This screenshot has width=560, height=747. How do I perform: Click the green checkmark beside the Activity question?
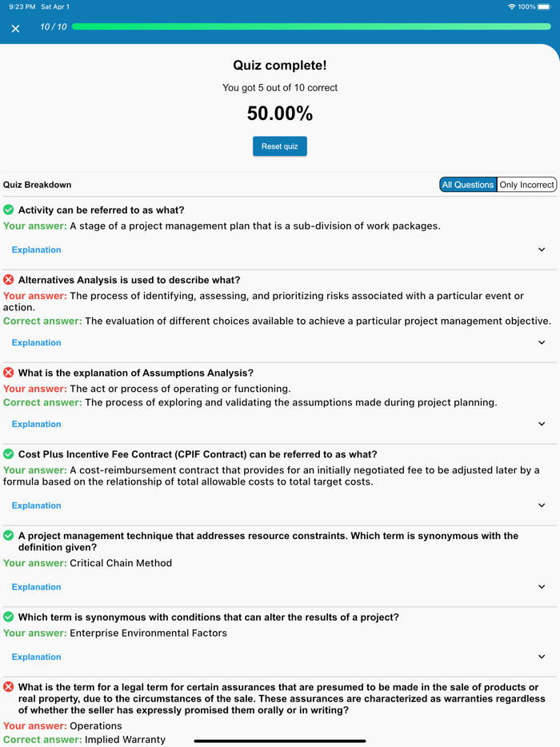click(7, 210)
